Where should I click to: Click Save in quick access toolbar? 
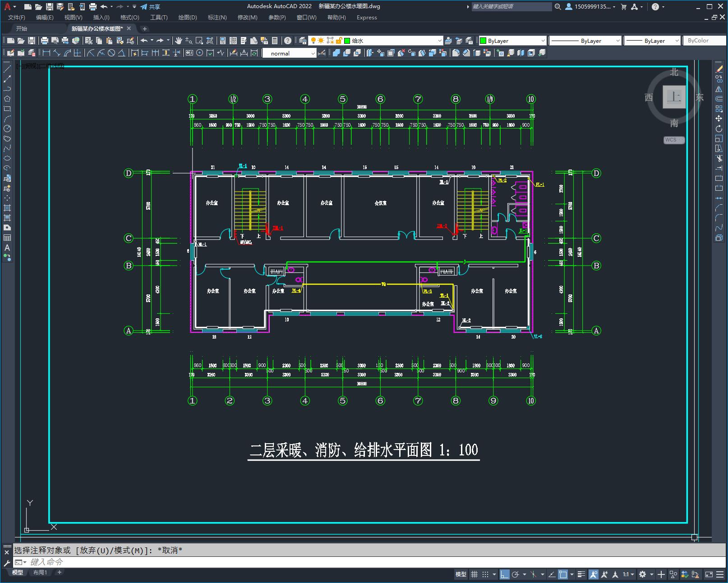(x=50, y=6)
